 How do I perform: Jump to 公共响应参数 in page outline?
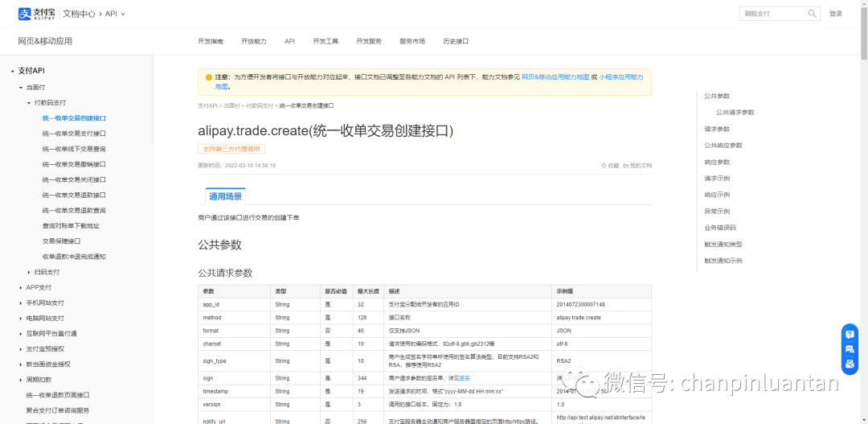pos(723,145)
